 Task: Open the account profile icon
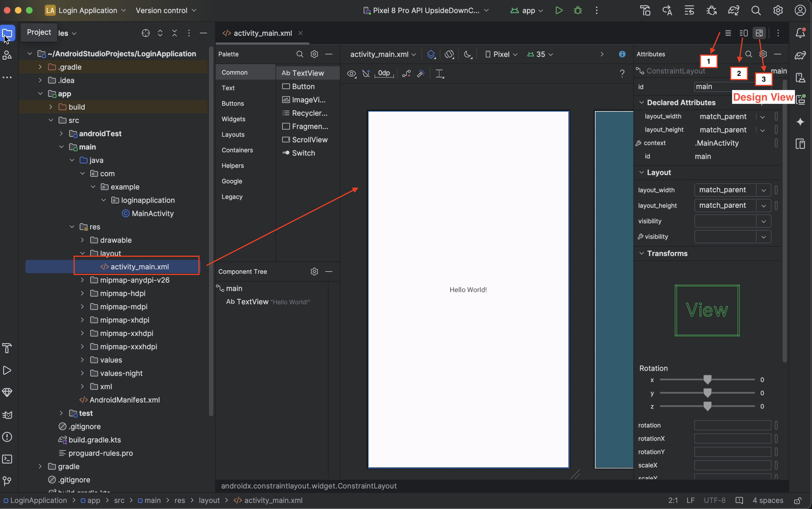800,10
